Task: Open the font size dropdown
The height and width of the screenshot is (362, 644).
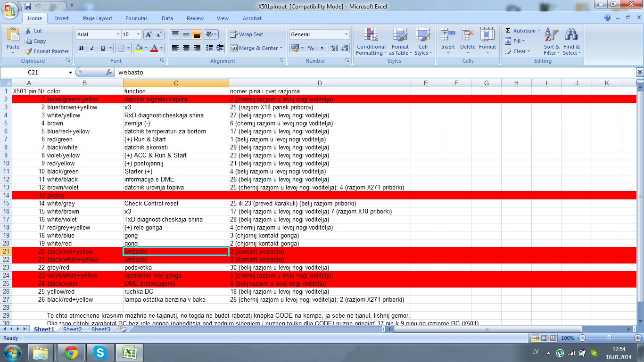Action: pyautogui.click(x=138, y=34)
